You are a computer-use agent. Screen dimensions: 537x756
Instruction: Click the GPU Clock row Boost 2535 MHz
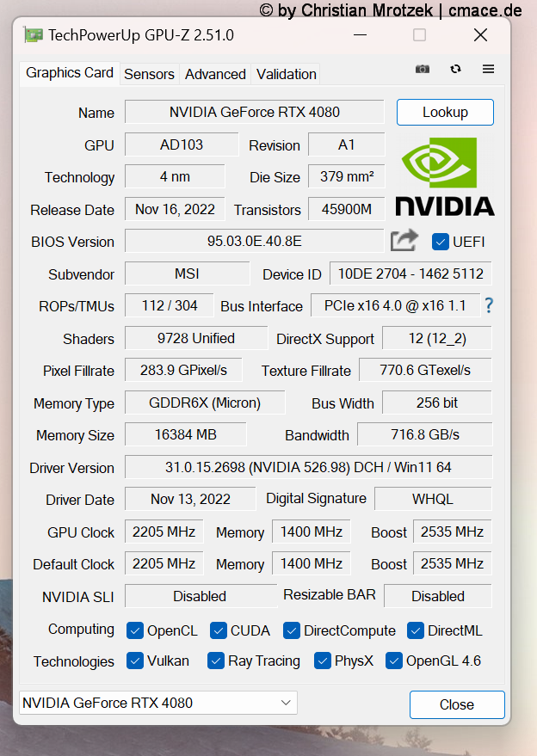click(452, 532)
